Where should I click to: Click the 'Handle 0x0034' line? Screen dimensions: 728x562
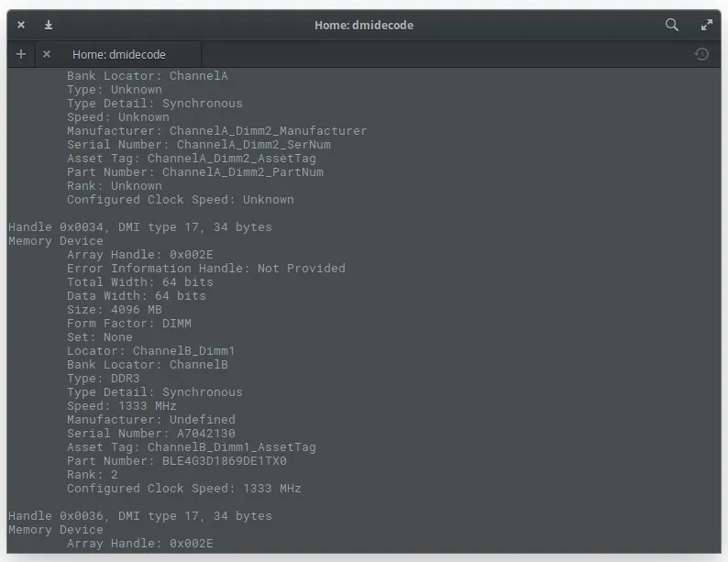click(140, 226)
